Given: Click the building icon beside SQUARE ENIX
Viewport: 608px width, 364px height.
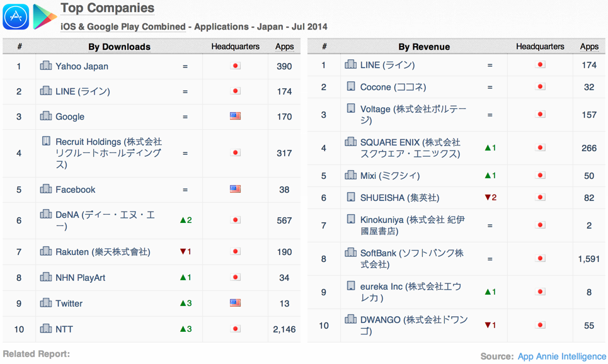Looking at the screenshot, I should 350,142.
